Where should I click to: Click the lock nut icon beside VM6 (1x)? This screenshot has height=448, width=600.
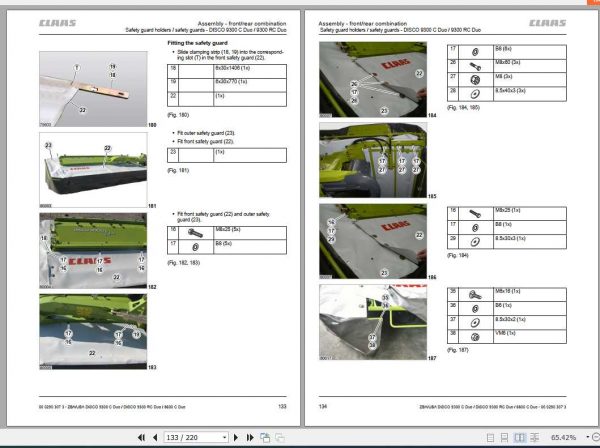[x=475, y=337]
